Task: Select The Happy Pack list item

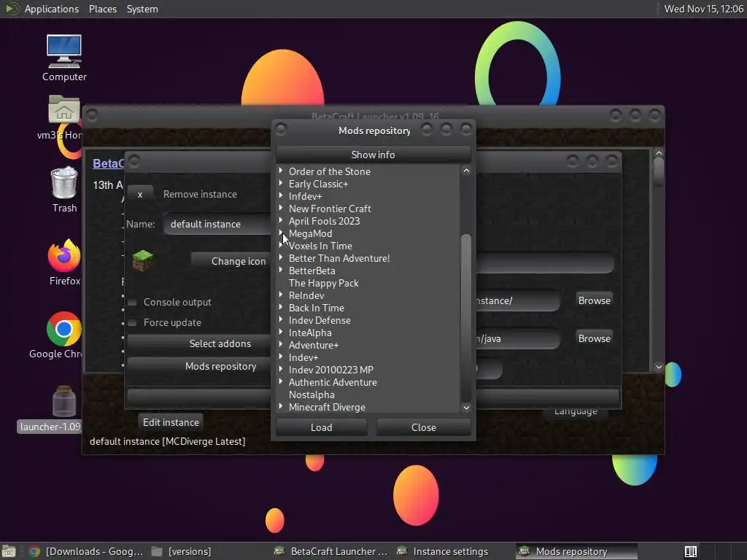Action: [323, 283]
